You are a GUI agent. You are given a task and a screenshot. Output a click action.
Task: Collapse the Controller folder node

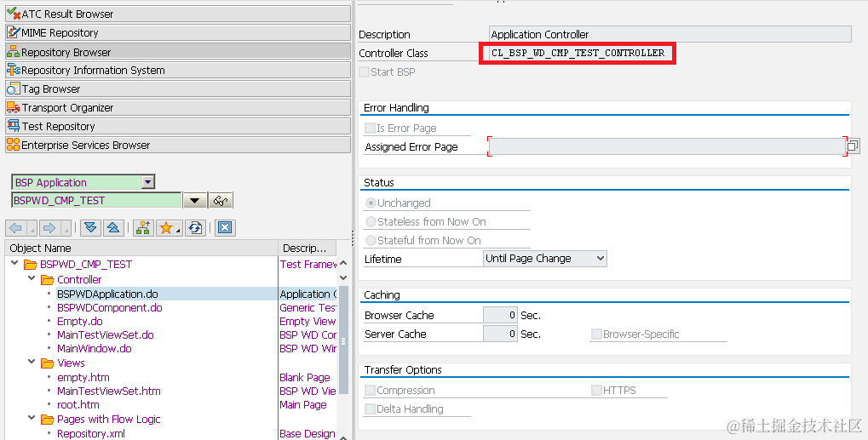click(x=32, y=278)
